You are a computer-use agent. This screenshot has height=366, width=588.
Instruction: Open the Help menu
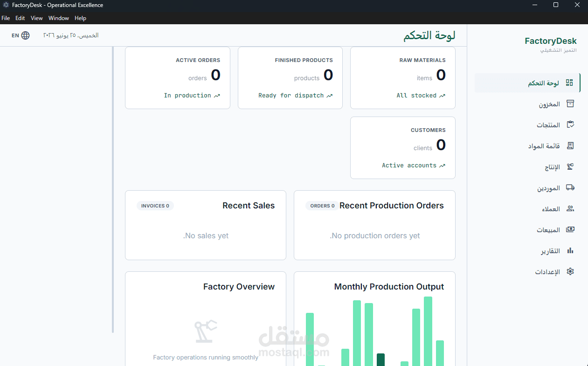(x=81, y=18)
